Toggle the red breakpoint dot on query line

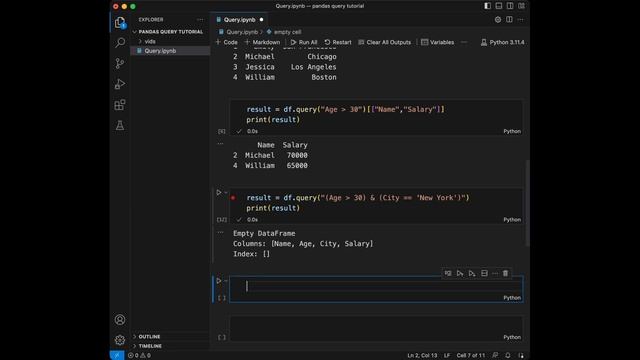233,198
